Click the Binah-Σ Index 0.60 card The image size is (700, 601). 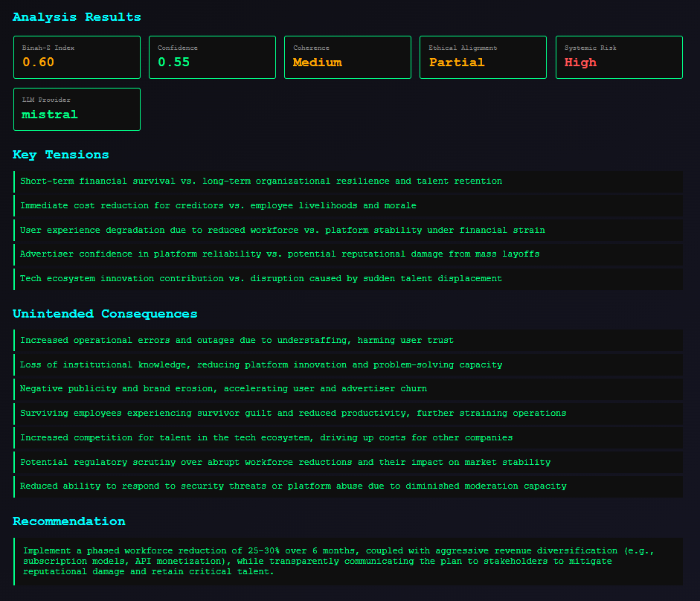[77, 57]
